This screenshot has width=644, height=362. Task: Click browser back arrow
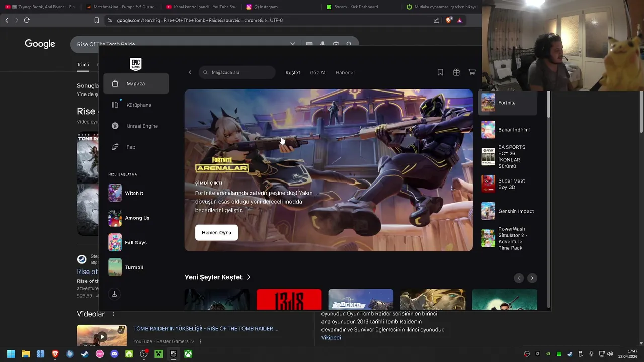[7, 20]
